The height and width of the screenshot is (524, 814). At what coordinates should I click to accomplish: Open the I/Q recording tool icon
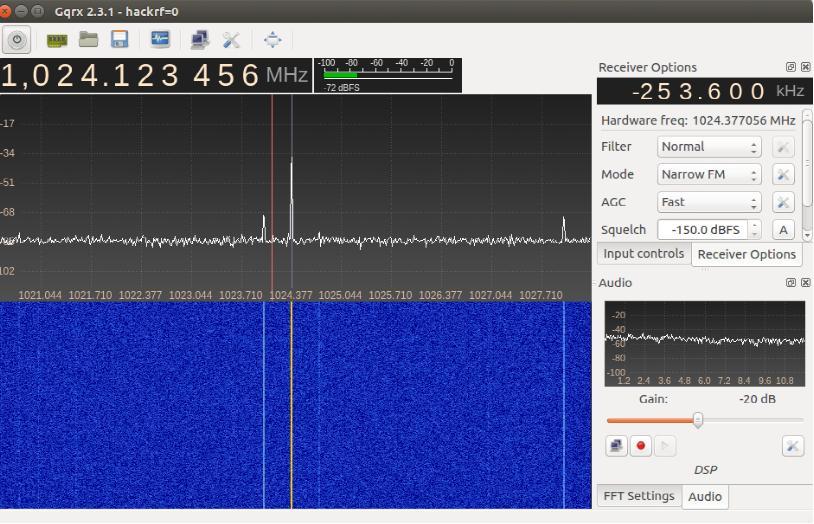(x=160, y=40)
